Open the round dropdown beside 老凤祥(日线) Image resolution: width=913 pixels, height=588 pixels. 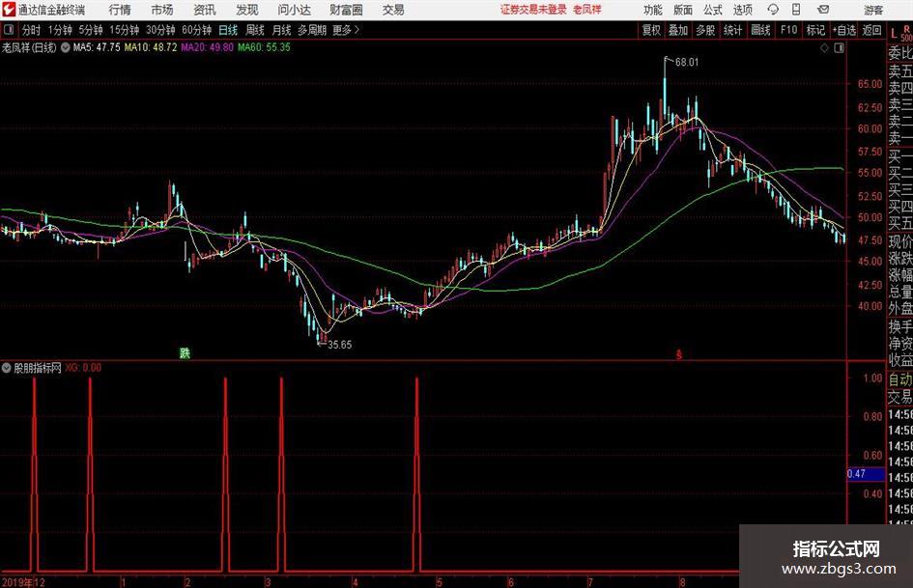point(66,47)
